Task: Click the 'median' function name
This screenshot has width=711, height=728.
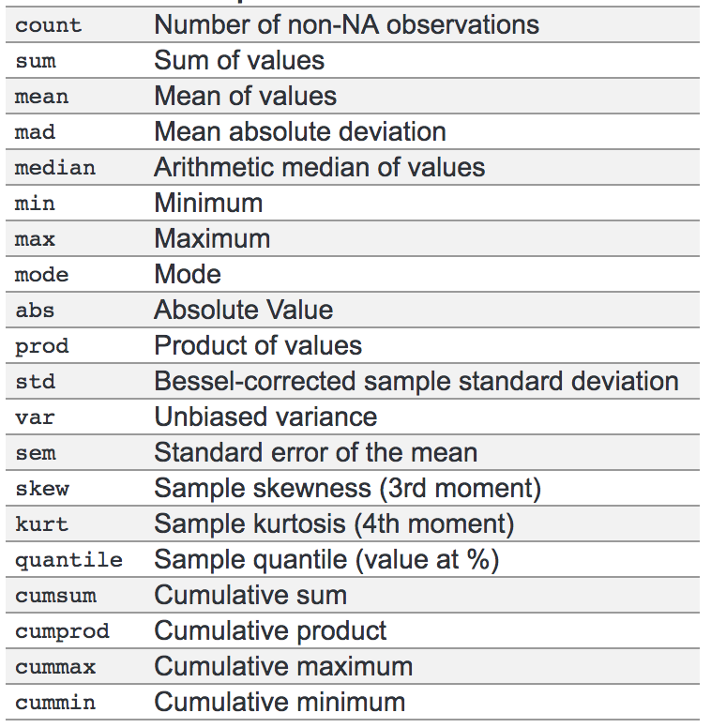Action: point(54,168)
